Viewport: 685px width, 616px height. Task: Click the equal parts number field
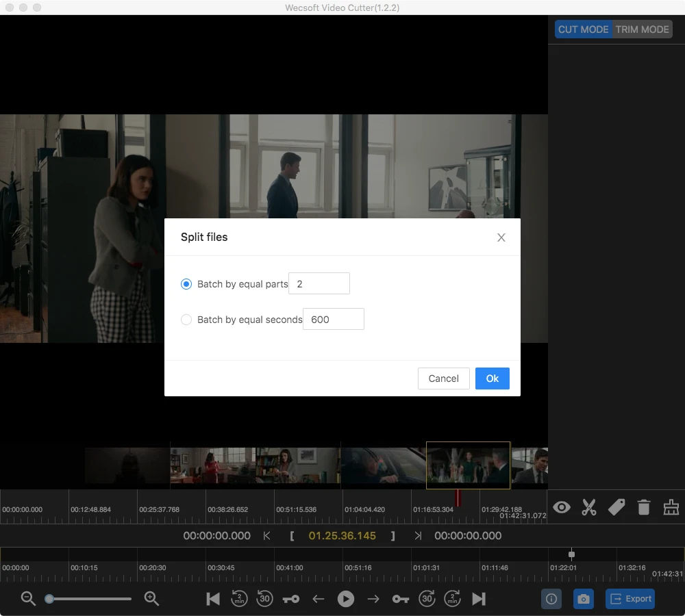[319, 284]
